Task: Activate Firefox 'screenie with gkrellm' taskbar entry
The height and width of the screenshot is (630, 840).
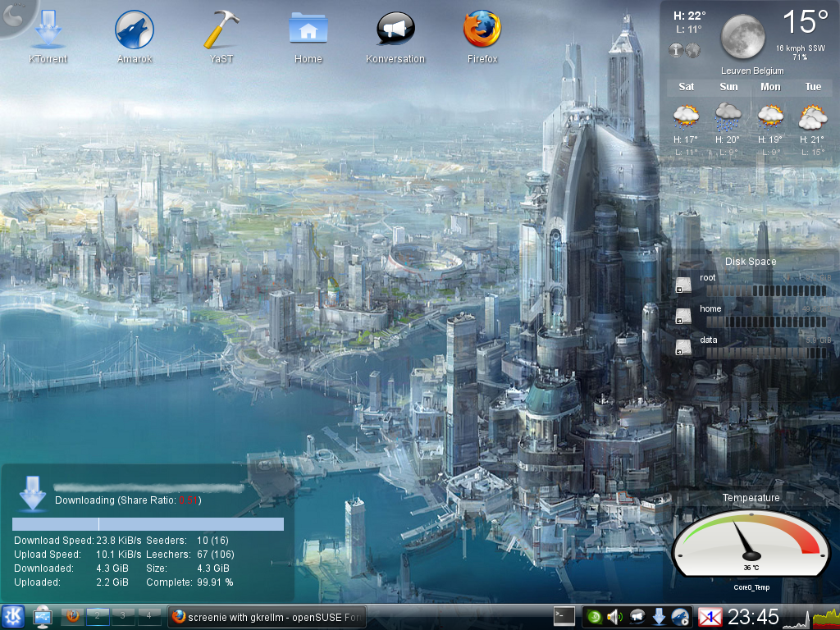Action: [x=267, y=617]
